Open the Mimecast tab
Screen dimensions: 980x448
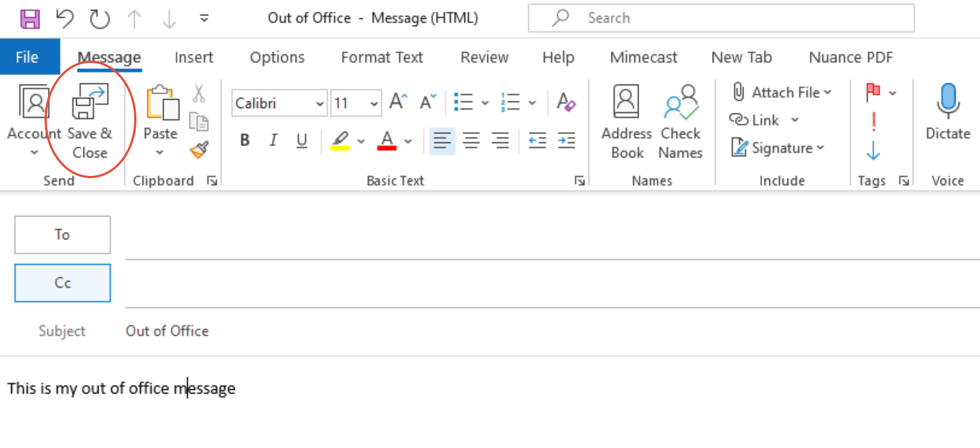coord(644,57)
